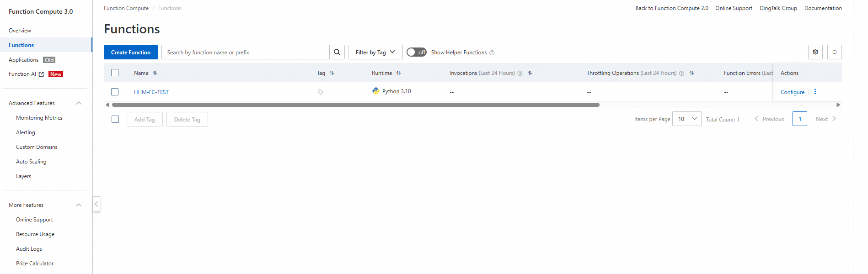Open Documentation link
This screenshot has width=868, height=274.
[x=823, y=8]
